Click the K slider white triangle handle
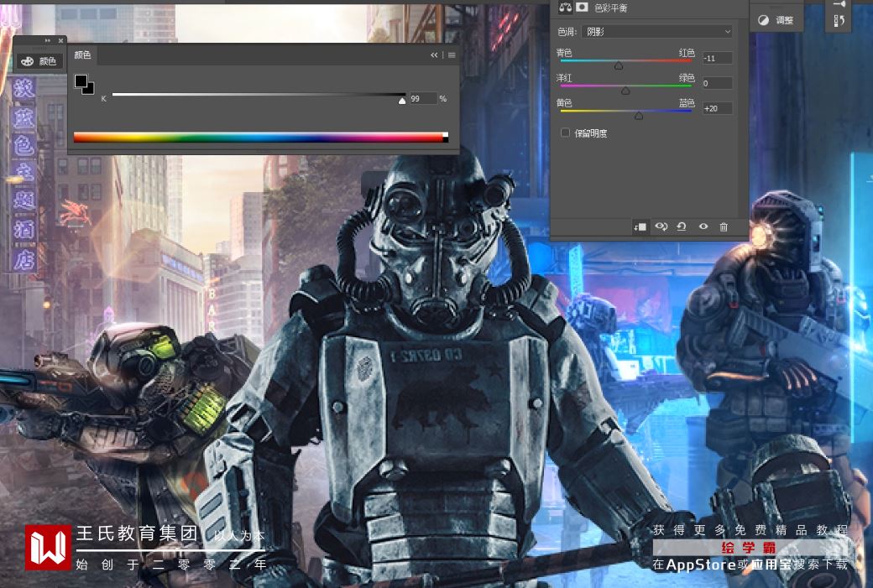 pyautogui.click(x=402, y=101)
